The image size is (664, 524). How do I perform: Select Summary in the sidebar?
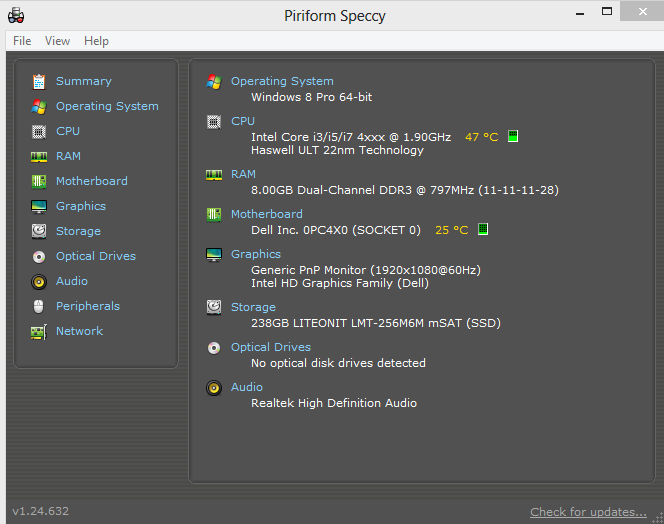(84, 81)
